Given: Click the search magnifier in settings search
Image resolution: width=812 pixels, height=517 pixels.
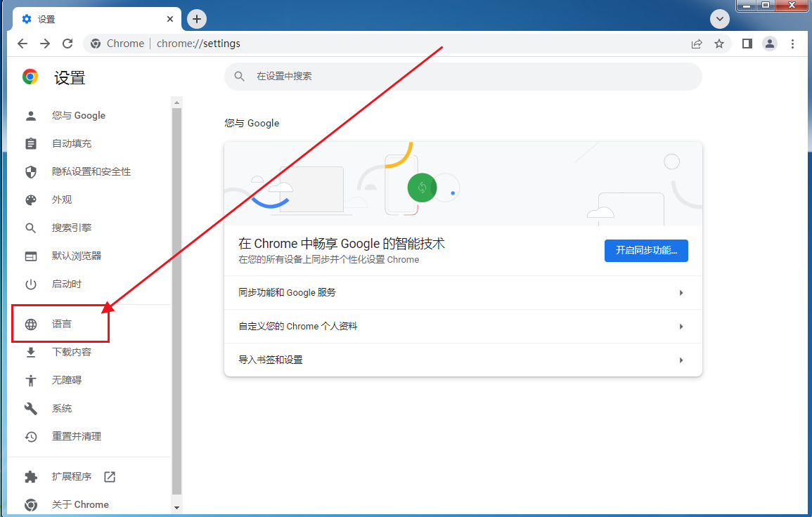Looking at the screenshot, I should (239, 76).
